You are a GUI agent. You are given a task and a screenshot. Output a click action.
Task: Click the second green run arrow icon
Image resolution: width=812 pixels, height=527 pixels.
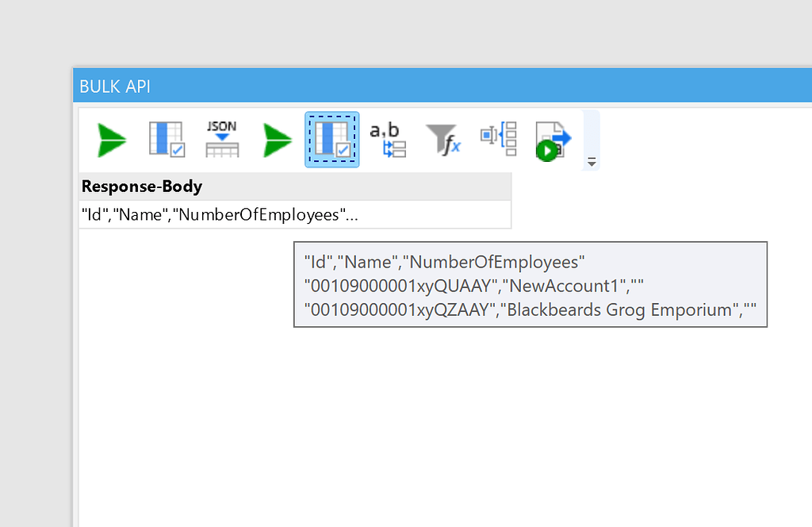pyautogui.click(x=276, y=140)
